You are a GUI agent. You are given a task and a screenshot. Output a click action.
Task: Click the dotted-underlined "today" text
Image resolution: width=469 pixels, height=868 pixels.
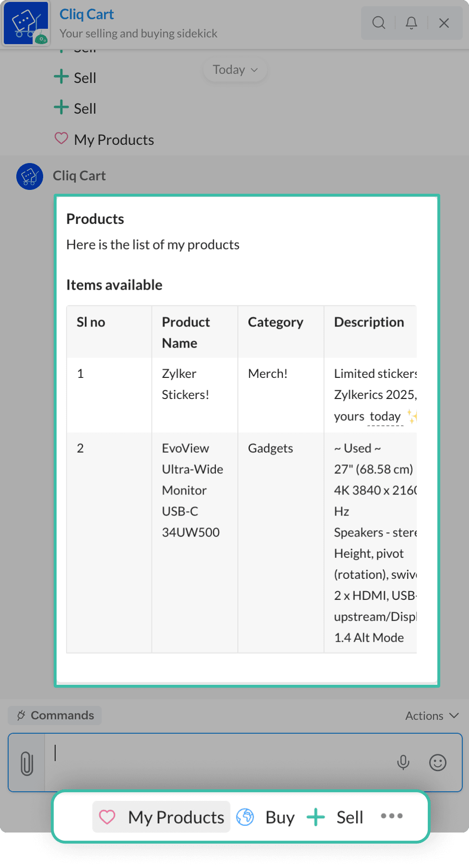(x=385, y=416)
